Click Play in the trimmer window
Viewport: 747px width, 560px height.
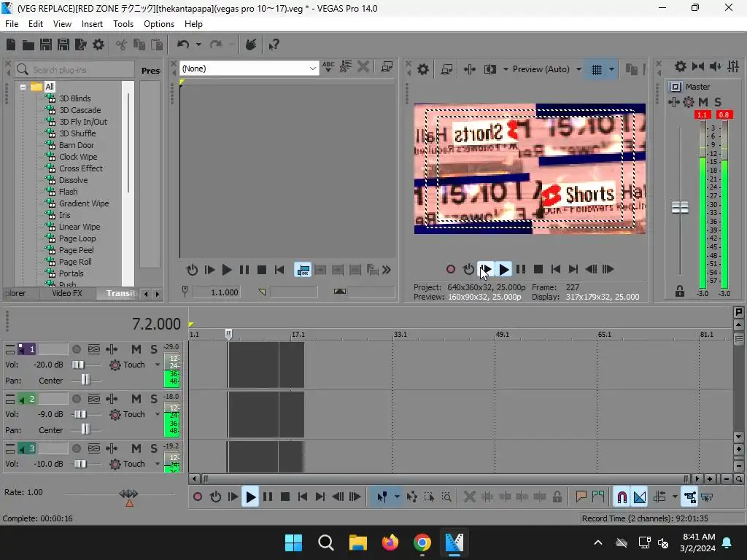point(227,270)
